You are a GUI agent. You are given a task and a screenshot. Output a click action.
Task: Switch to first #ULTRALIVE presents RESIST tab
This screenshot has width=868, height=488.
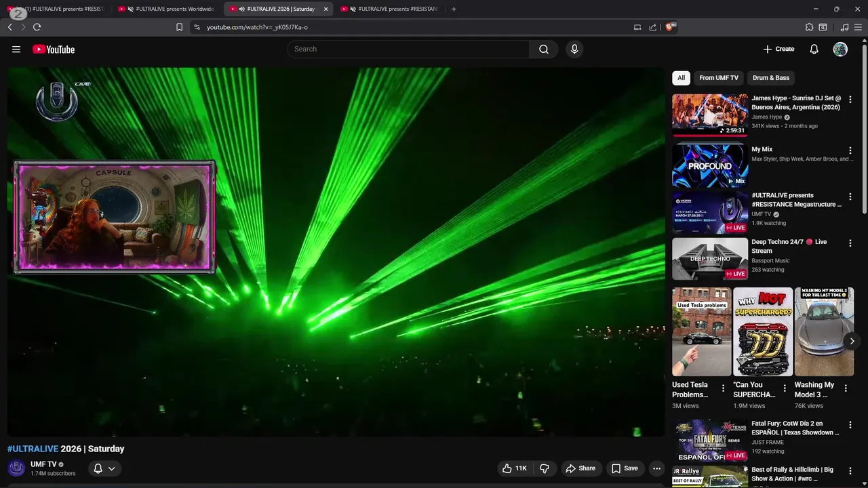coord(56,9)
